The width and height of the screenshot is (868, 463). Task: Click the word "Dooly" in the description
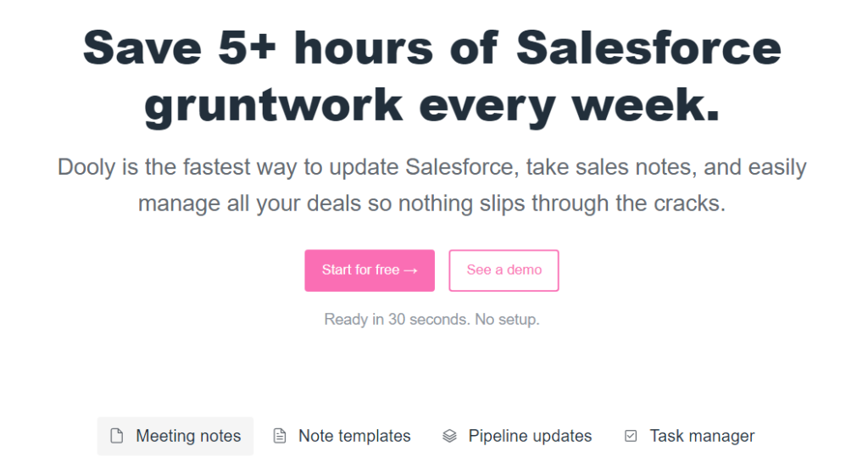(x=86, y=167)
